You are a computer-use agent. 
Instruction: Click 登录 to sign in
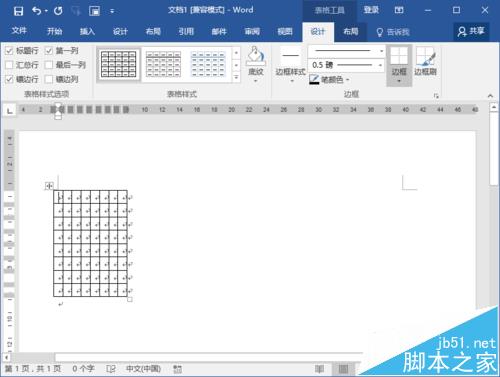point(371,10)
